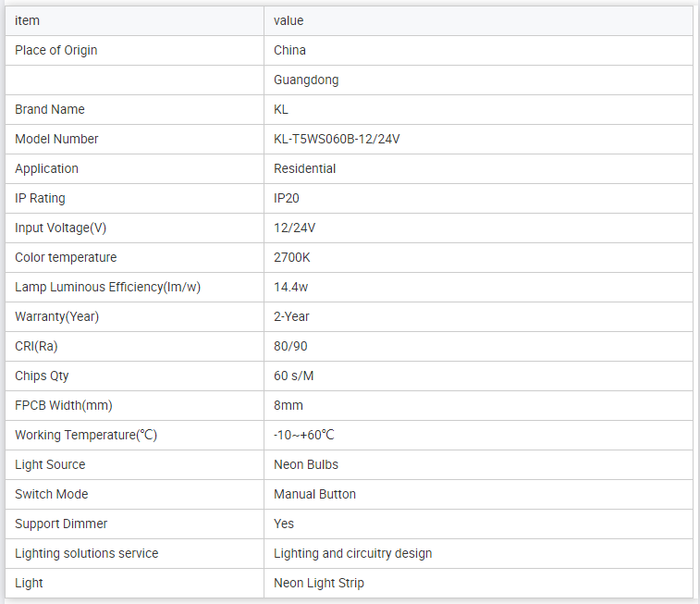Image resolution: width=700 pixels, height=604 pixels.
Task: Select the '2-Year' warranty value
Action: tap(292, 316)
